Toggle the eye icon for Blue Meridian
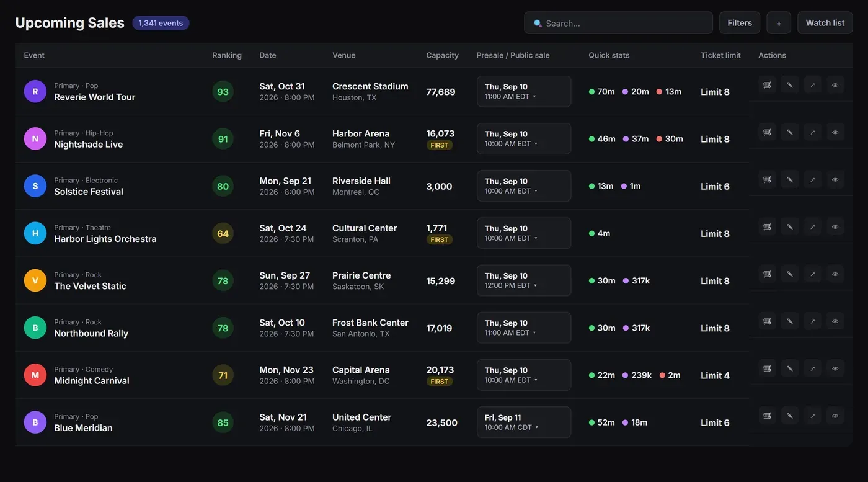Viewport: 868px width, 482px height. tap(835, 416)
